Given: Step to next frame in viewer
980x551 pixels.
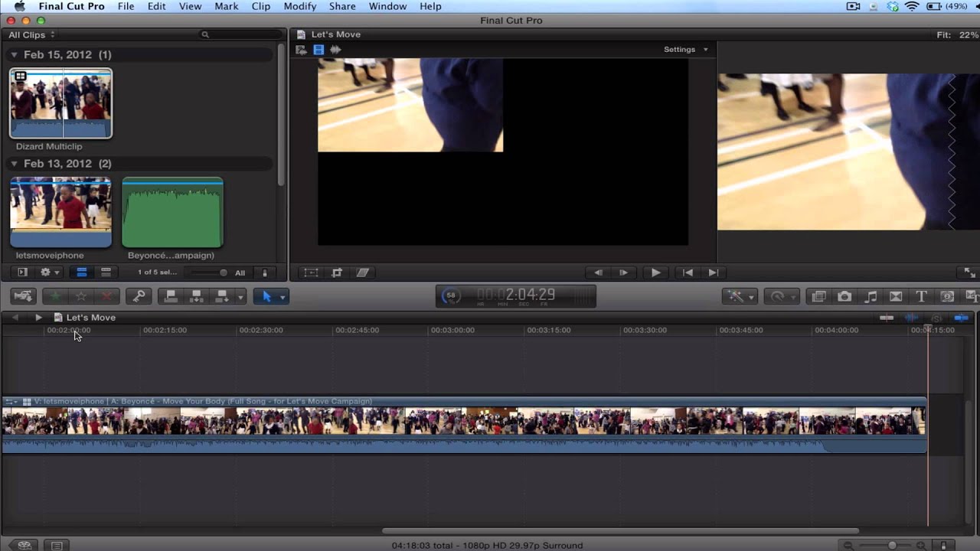Looking at the screenshot, I should click(x=624, y=272).
